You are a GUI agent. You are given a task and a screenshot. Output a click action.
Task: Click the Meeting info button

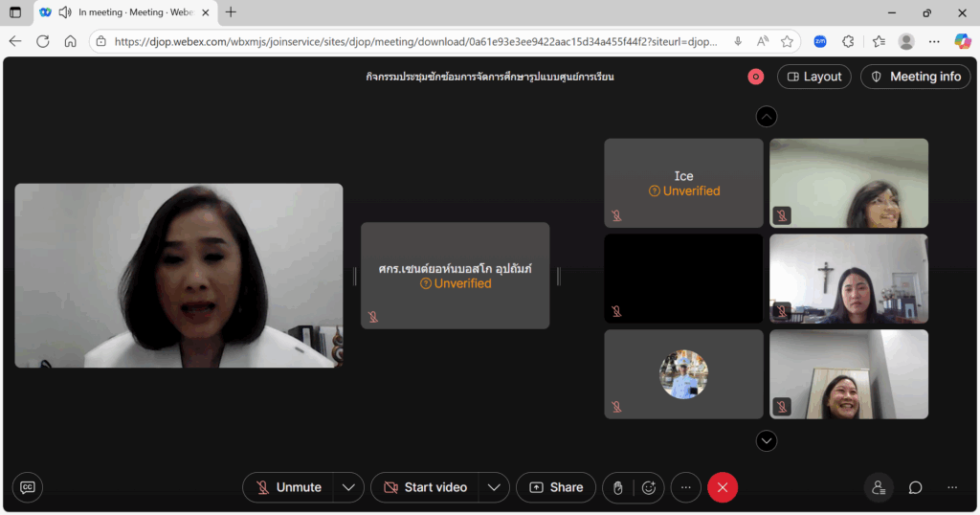[x=915, y=77]
